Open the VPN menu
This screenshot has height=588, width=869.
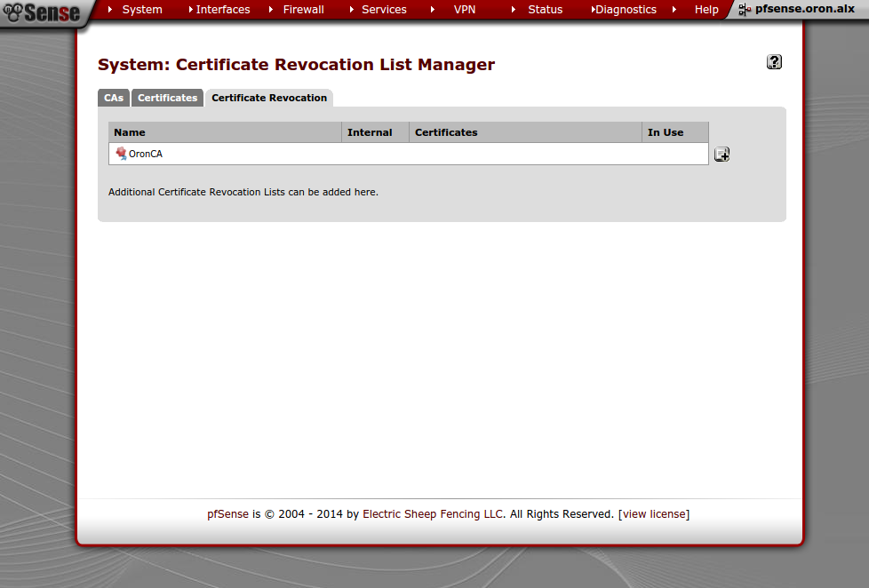tap(465, 10)
